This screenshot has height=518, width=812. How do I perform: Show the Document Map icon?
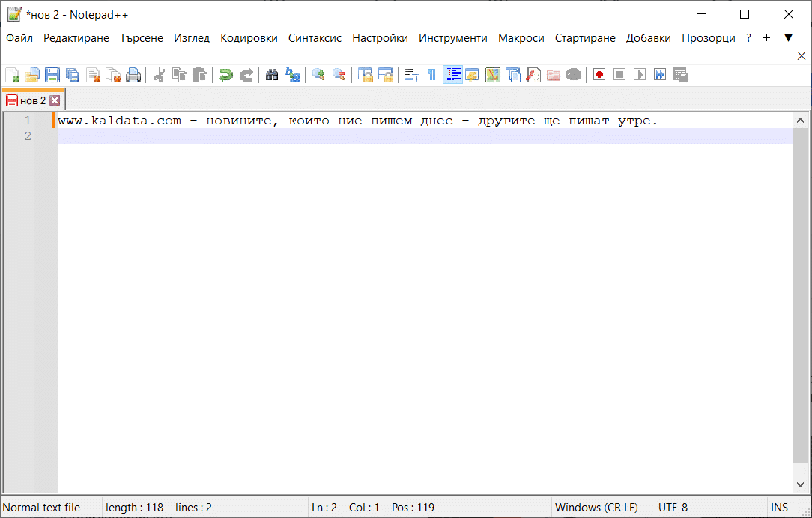[492, 75]
